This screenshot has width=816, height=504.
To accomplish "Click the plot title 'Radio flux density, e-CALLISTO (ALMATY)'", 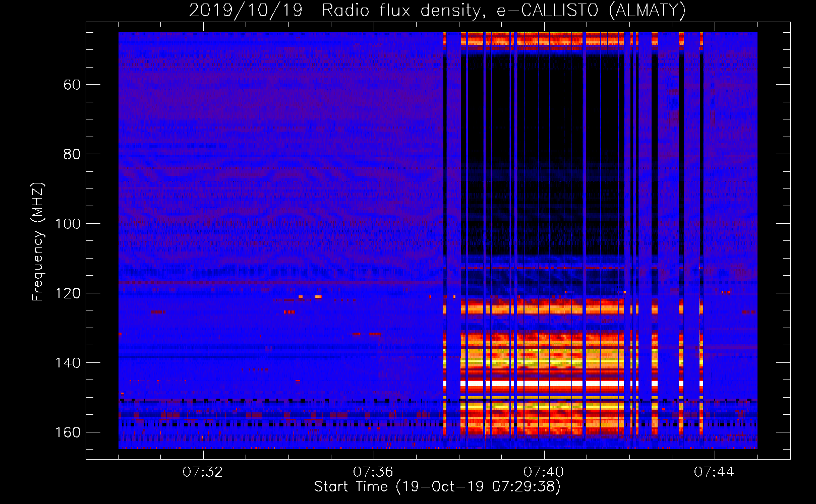I will pos(504,10).
